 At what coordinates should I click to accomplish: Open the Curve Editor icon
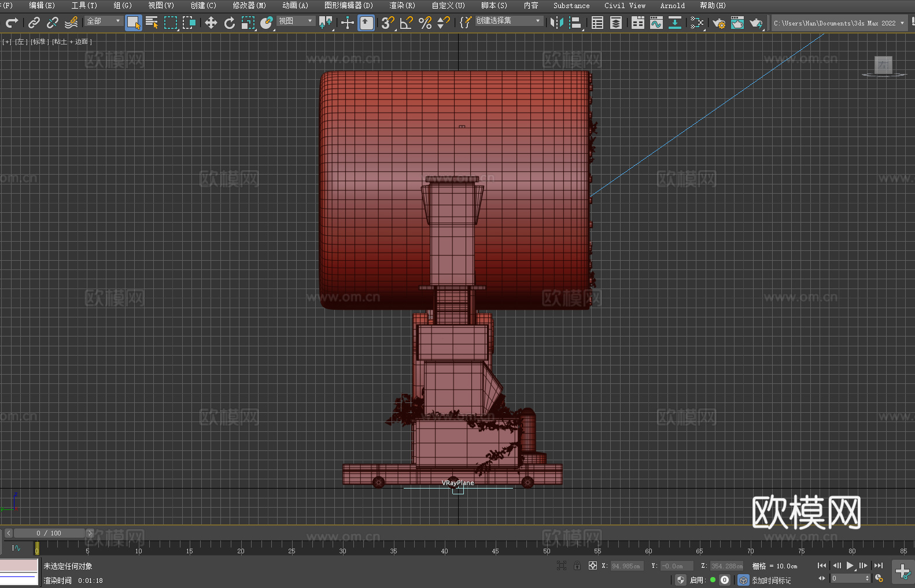[656, 23]
